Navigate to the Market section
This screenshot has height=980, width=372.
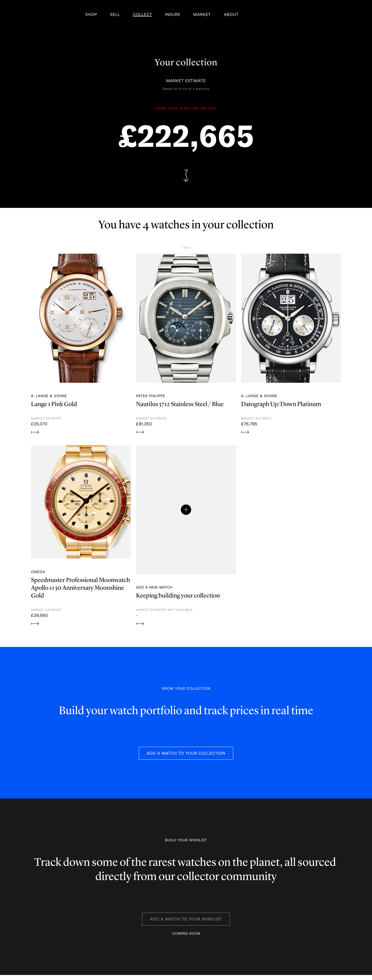(202, 14)
